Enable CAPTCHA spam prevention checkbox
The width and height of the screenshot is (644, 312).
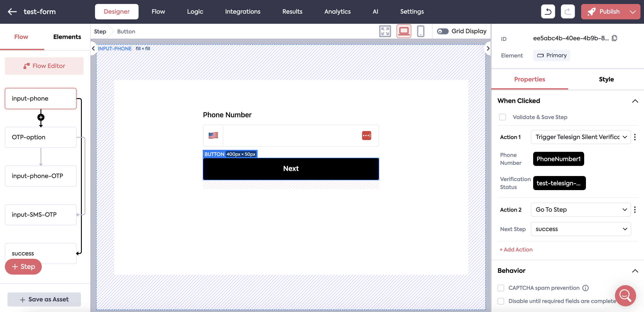tap(501, 288)
